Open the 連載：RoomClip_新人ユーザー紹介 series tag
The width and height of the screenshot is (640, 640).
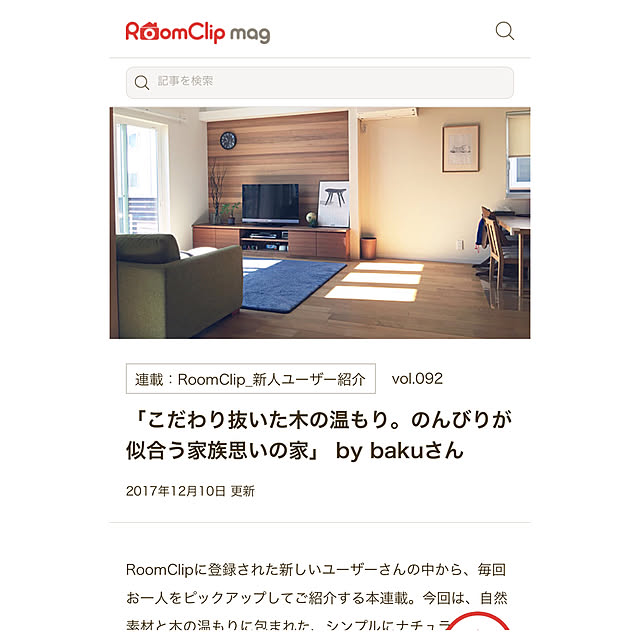(251, 378)
